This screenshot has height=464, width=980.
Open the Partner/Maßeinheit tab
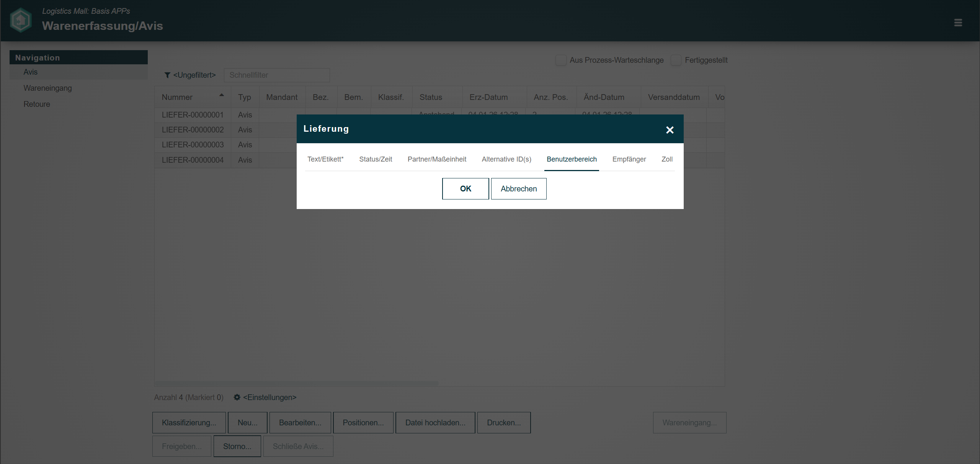pos(436,159)
